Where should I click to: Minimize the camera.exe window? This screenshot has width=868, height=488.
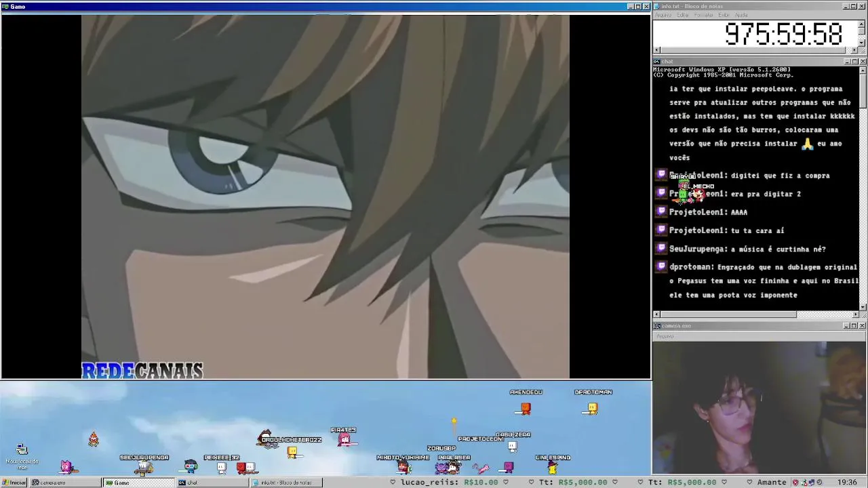coord(846,326)
